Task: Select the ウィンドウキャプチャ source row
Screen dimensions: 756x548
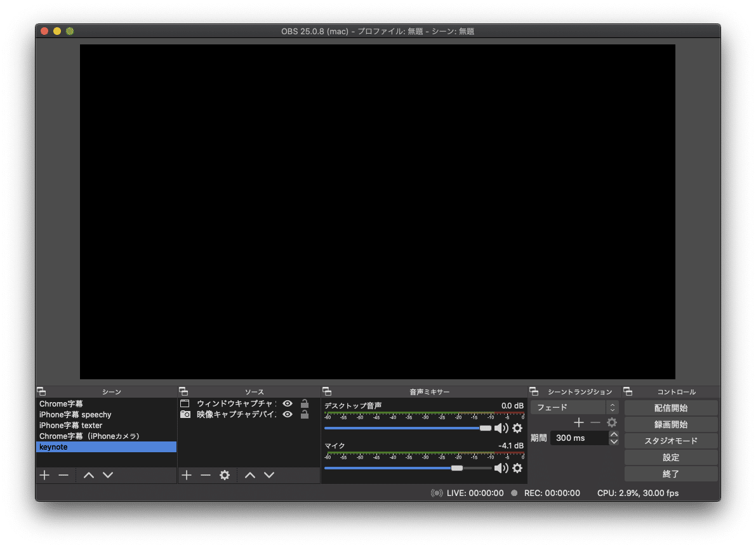Action: coord(249,404)
